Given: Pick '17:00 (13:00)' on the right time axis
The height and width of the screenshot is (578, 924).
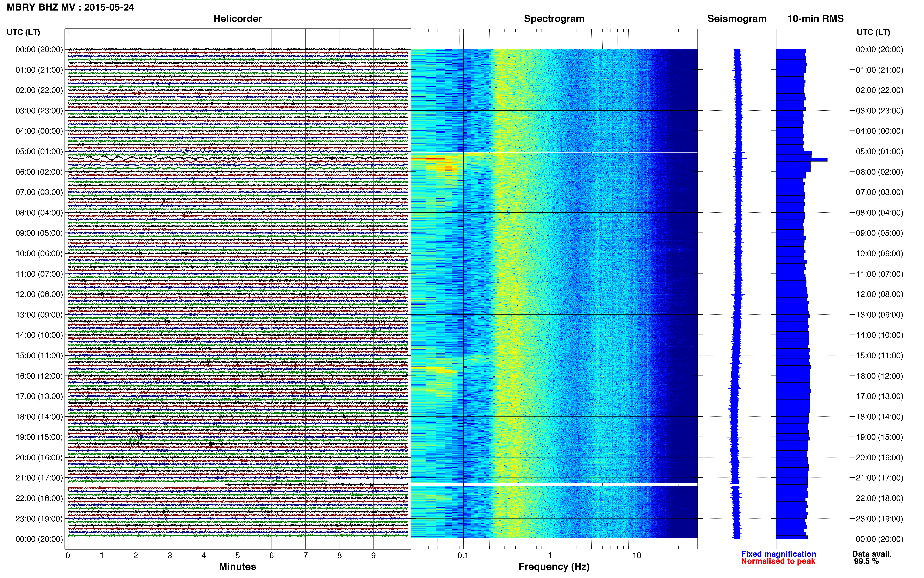Looking at the screenshot, I should point(880,396).
